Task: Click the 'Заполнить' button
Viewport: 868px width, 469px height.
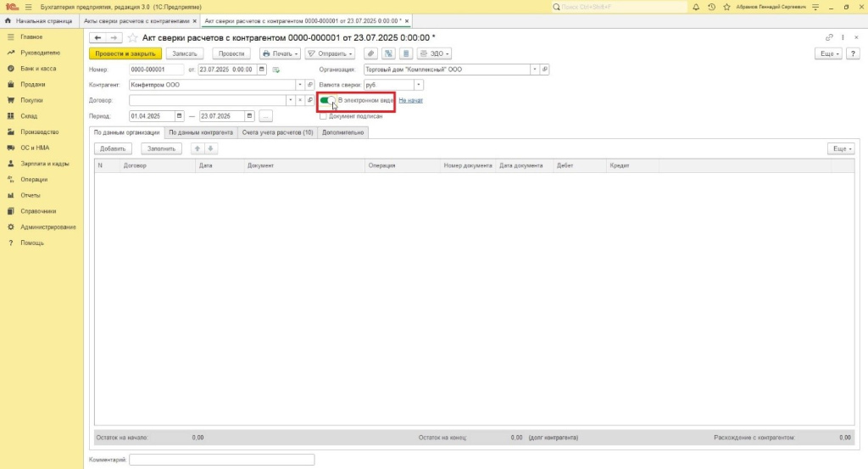Action: pyautogui.click(x=161, y=148)
